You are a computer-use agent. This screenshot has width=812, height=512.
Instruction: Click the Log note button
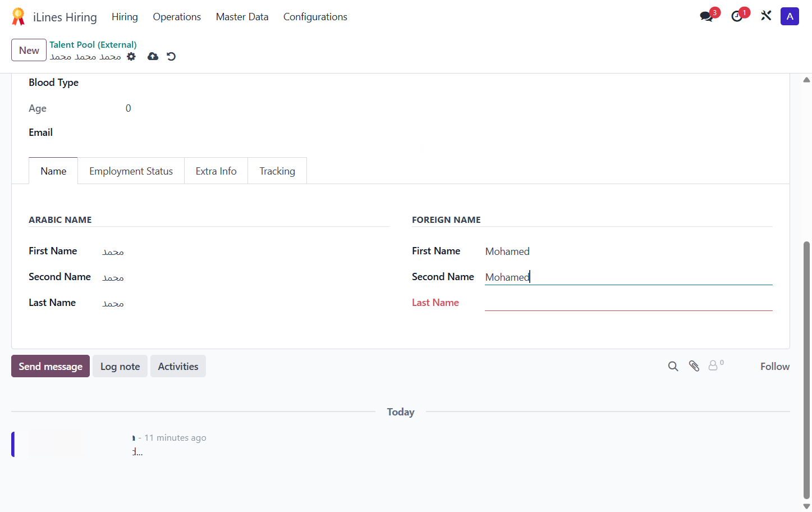120,366
